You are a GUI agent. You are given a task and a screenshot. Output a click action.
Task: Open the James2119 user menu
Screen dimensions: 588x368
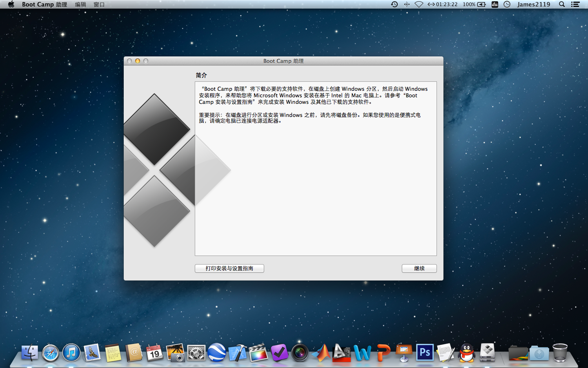pos(534,4)
